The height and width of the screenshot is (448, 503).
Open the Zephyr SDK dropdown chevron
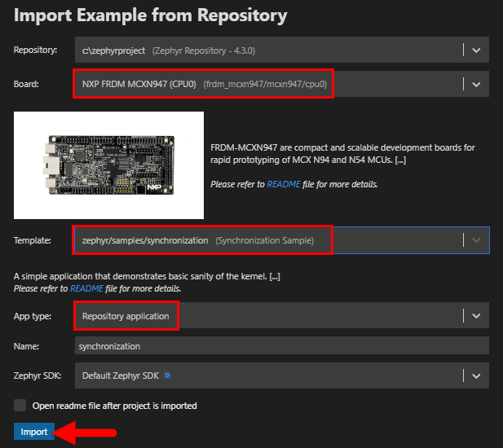pyautogui.click(x=476, y=376)
